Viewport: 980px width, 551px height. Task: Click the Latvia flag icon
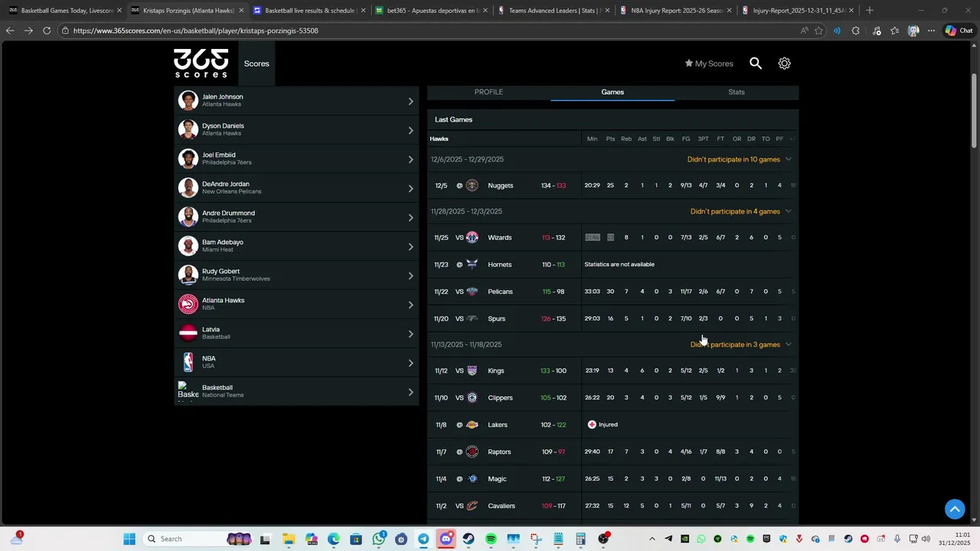[188, 333]
